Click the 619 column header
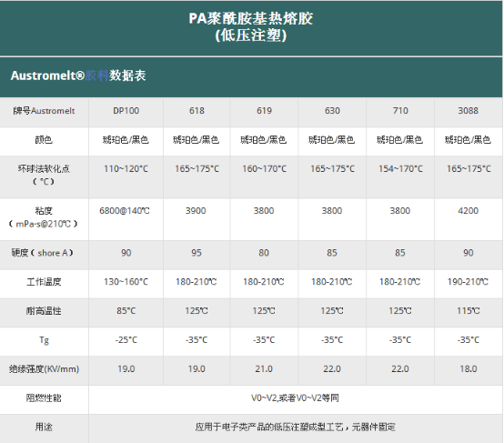Viewport: 504px width, 443px height. [x=264, y=111]
